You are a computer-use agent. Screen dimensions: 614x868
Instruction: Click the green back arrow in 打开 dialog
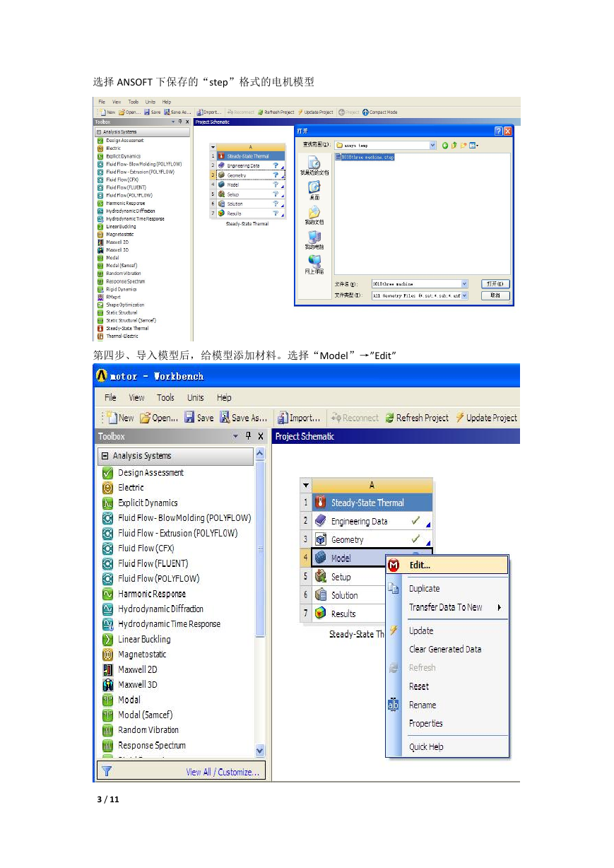click(x=445, y=146)
